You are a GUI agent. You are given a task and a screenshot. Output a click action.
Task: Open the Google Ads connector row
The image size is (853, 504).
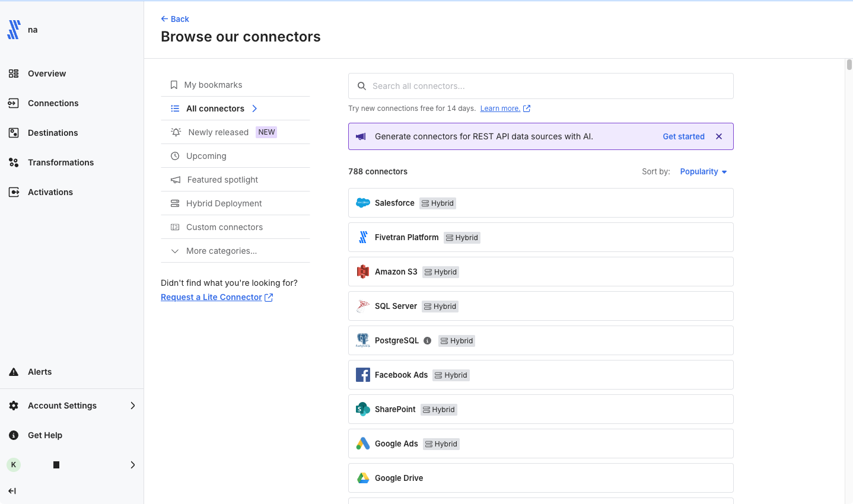pyautogui.click(x=541, y=444)
